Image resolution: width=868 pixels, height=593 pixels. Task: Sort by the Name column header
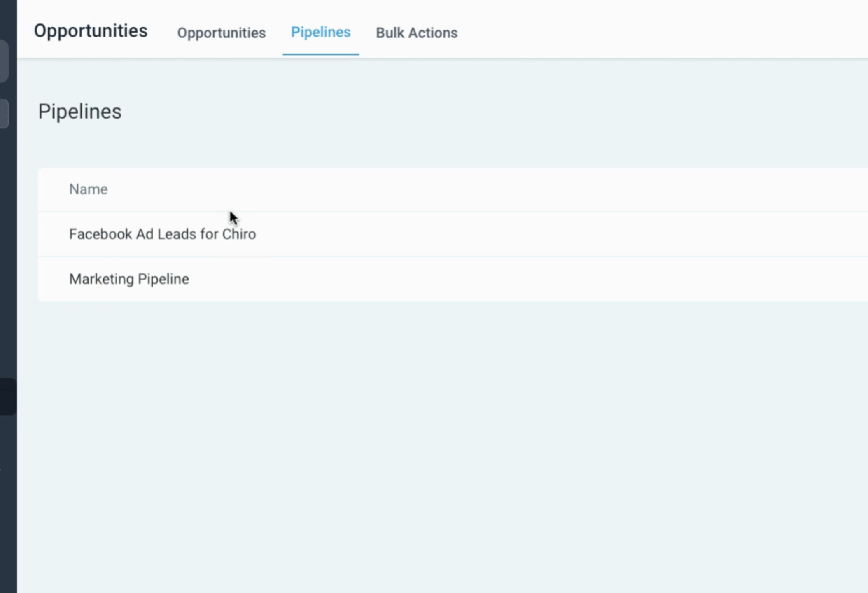pos(89,189)
